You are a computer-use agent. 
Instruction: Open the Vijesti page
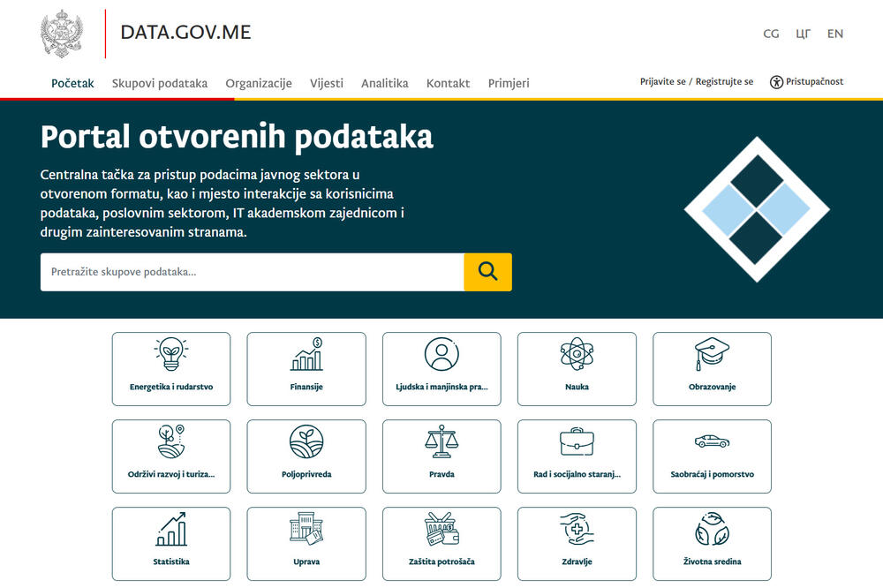click(326, 83)
